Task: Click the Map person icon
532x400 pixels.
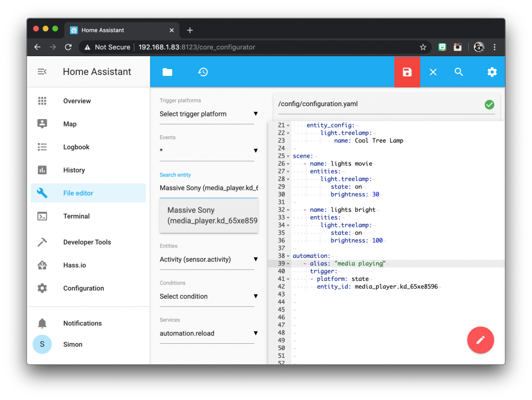Action: tap(42, 124)
